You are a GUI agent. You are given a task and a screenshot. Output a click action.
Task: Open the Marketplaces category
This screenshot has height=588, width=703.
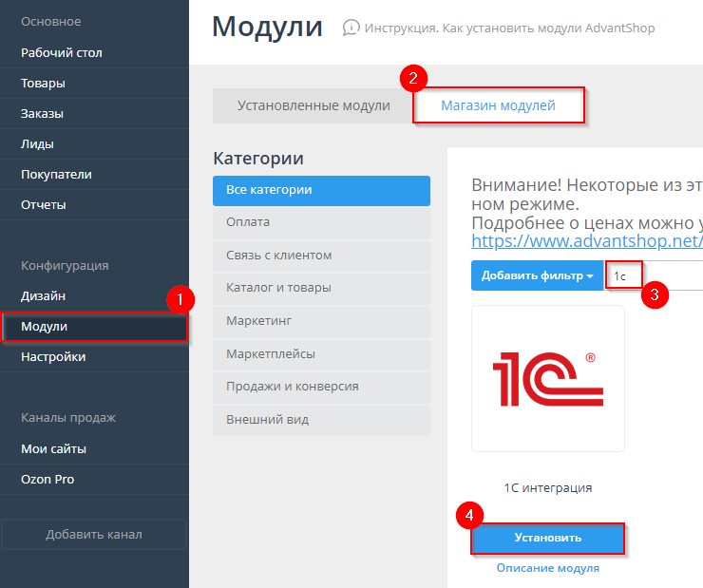pos(321,354)
